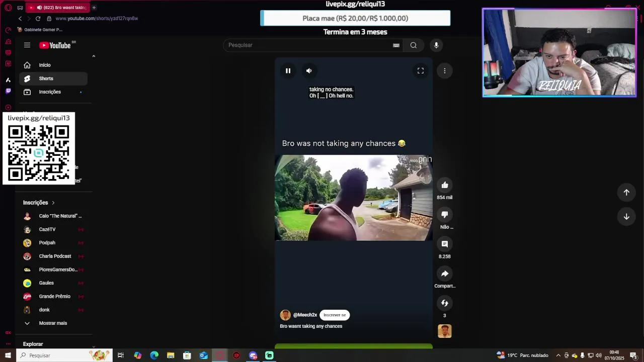Screen dimensions: 644x362
Task: Open the Windows Start menu
Action: [8, 355]
